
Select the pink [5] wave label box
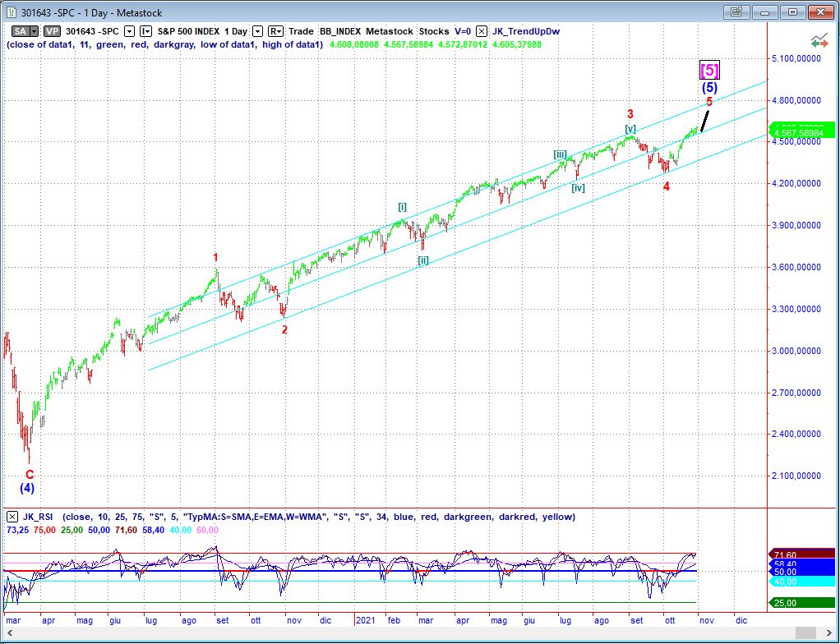click(709, 71)
